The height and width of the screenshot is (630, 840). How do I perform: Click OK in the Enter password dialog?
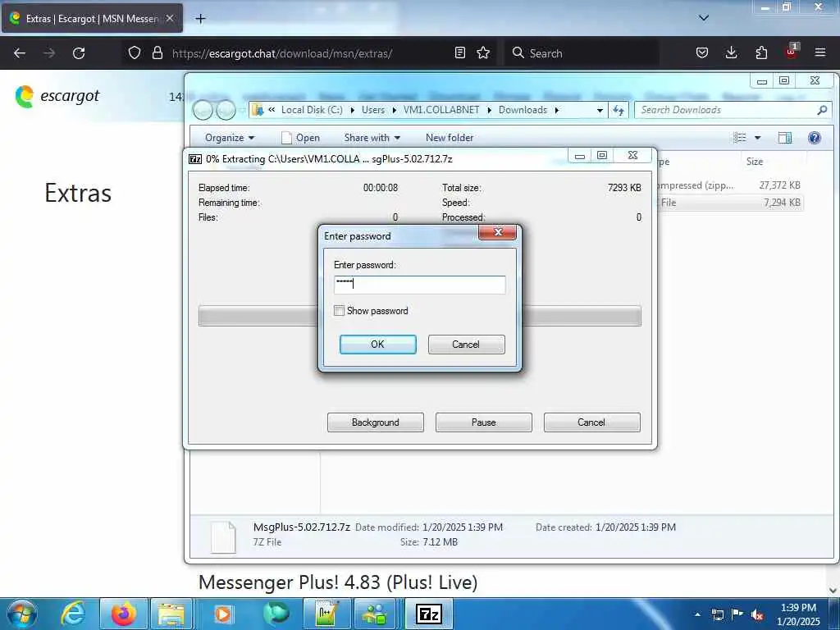[377, 345]
